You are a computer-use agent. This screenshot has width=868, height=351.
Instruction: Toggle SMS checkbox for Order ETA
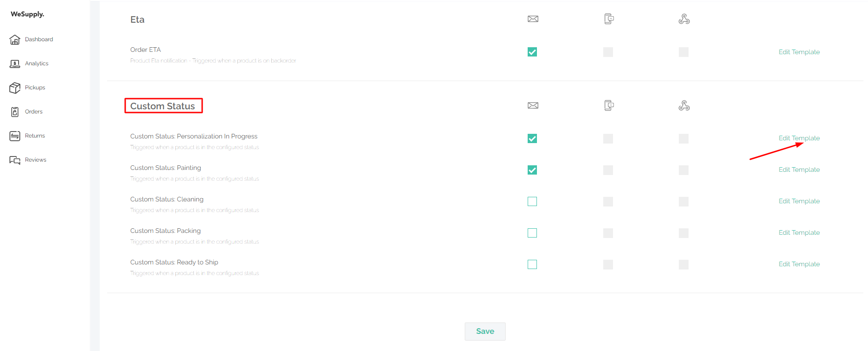click(x=608, y=52)
